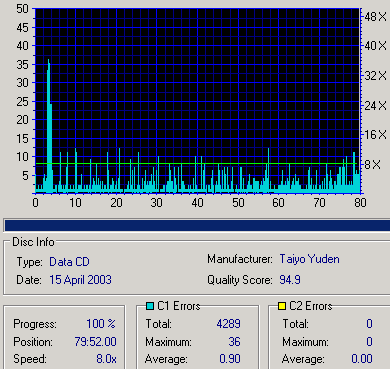Click the cyan C1 Errors color swatch

point(150,306)
